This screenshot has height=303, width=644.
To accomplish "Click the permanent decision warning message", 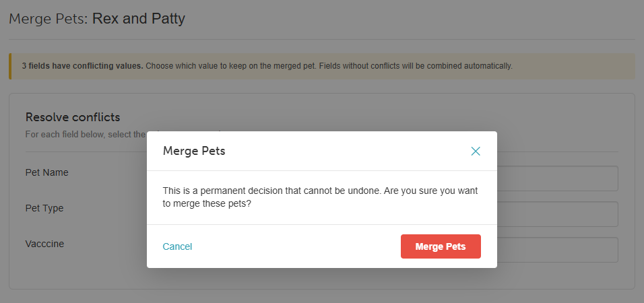I will [321, 197].
